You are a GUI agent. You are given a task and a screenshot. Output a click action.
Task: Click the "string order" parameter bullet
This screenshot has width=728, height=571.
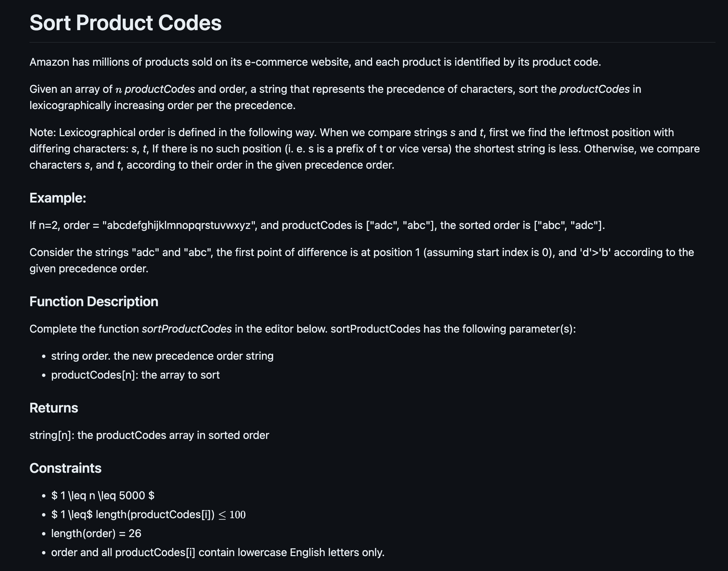pos(162,356)
